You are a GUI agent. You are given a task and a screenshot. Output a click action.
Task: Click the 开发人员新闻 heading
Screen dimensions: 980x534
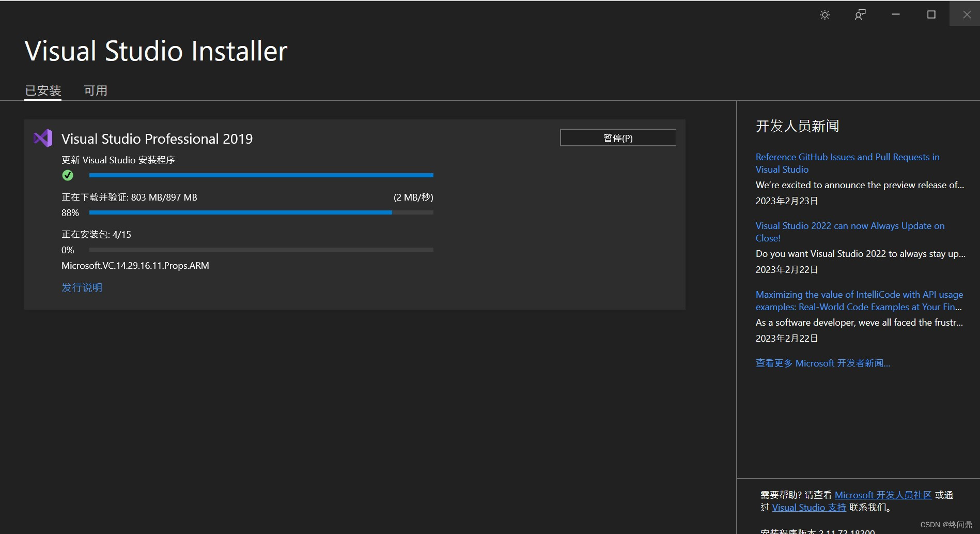point(797,126)
